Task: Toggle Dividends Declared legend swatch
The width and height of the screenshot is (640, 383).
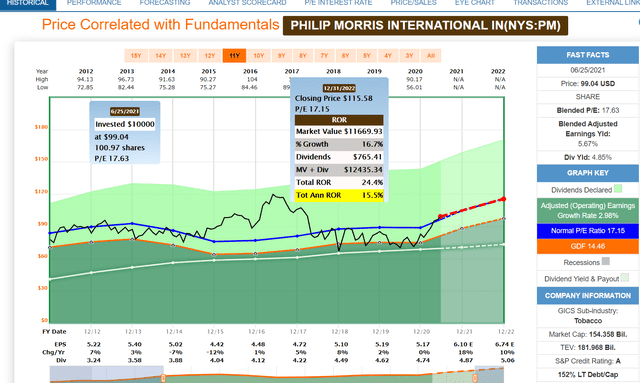Action: [x=618, y=189]
